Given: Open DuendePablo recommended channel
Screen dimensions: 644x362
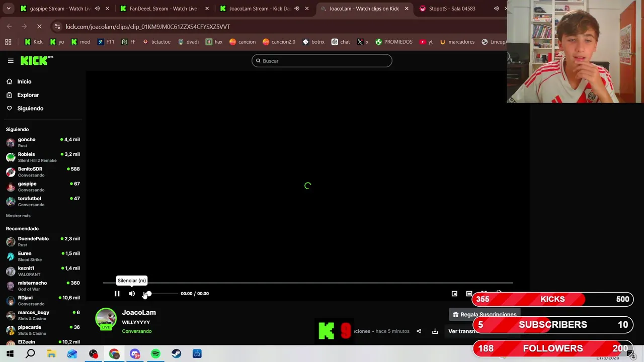Looking at the screenshot, I should pos(43,241).
